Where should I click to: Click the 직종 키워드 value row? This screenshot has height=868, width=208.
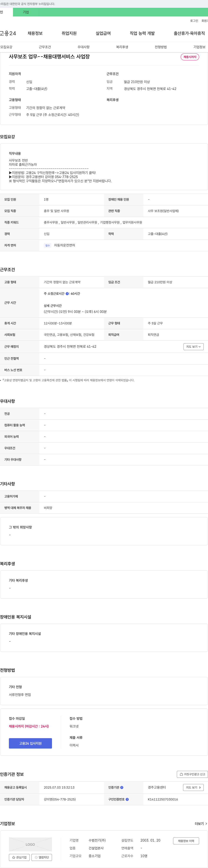point(93,222)
